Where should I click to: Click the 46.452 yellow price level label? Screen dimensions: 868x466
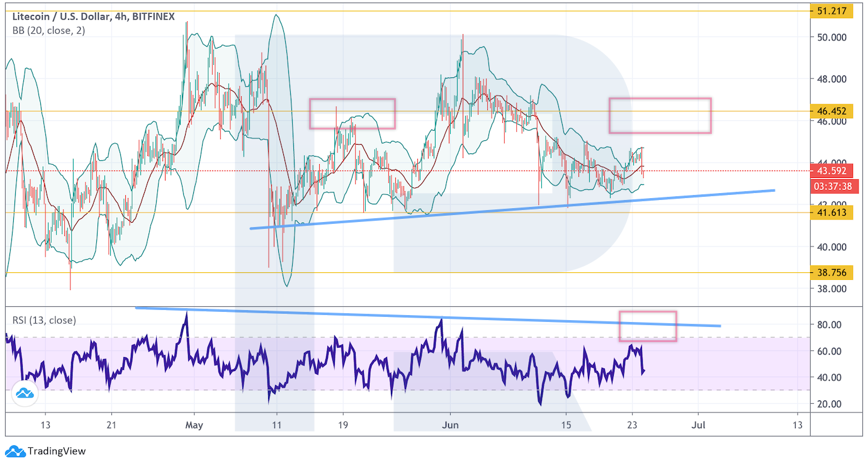[831, 111]
